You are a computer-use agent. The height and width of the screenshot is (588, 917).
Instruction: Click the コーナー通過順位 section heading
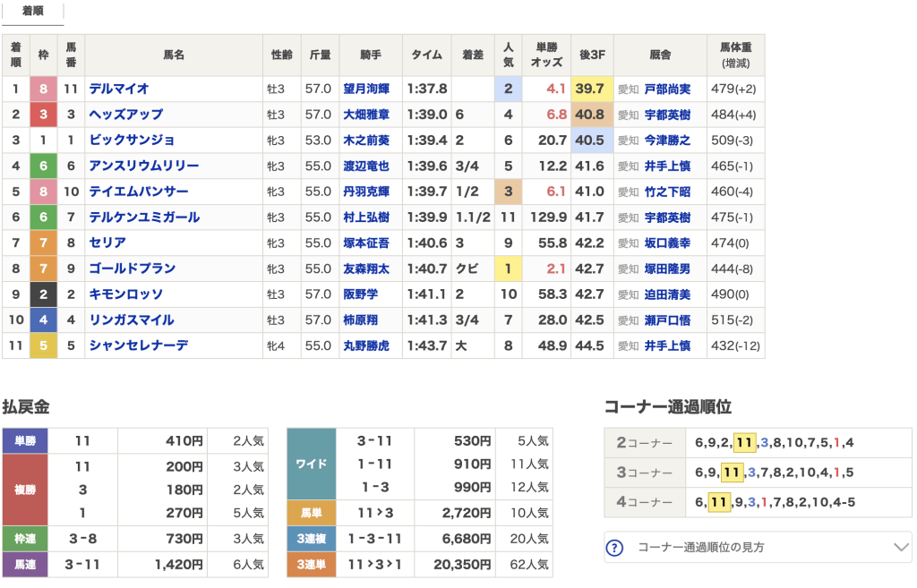(x=667, y=407)
